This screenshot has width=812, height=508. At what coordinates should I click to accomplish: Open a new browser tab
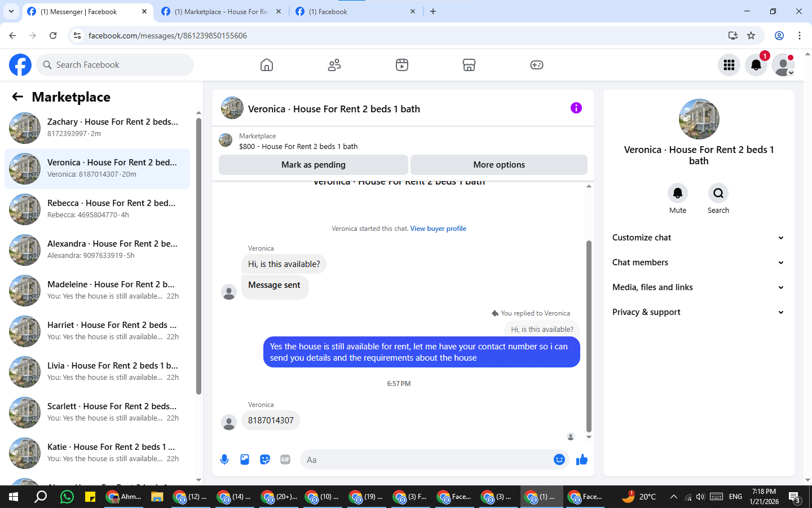(433, 11)
